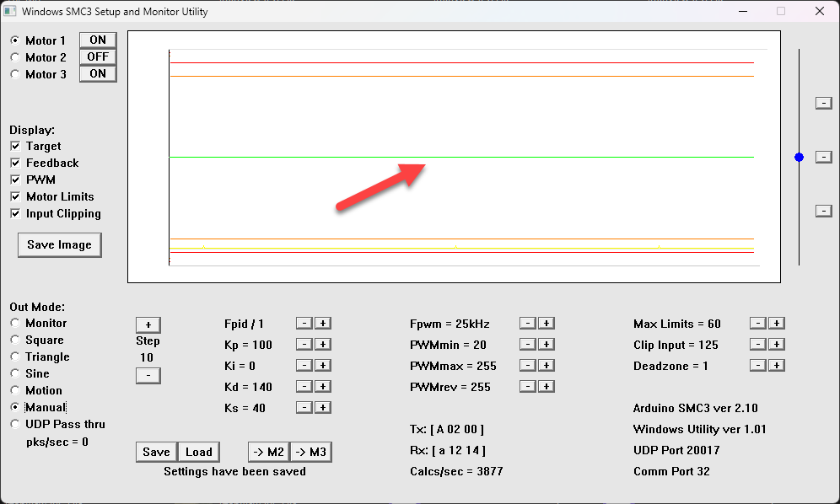Increase the Kp value with plus button
Viewport: 840px width, 504px height.
pyautogui.click(x=323, y=345)
